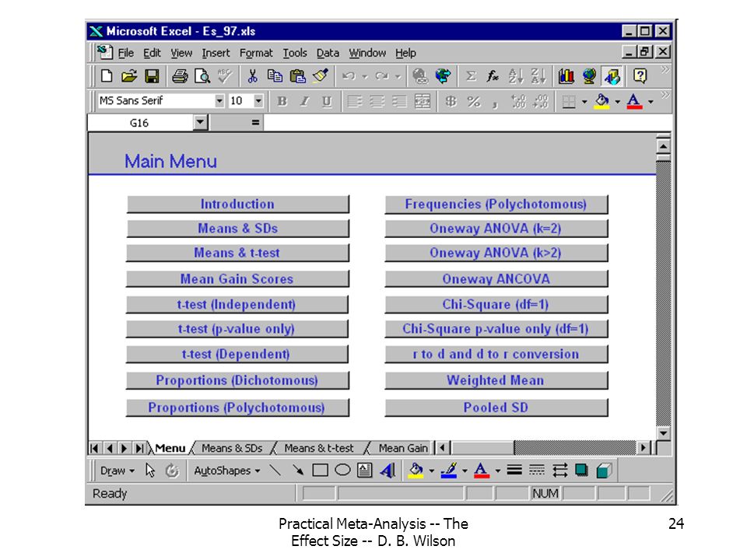
Task: Click the New workbook icon
Action: click(x=107, y=76)
